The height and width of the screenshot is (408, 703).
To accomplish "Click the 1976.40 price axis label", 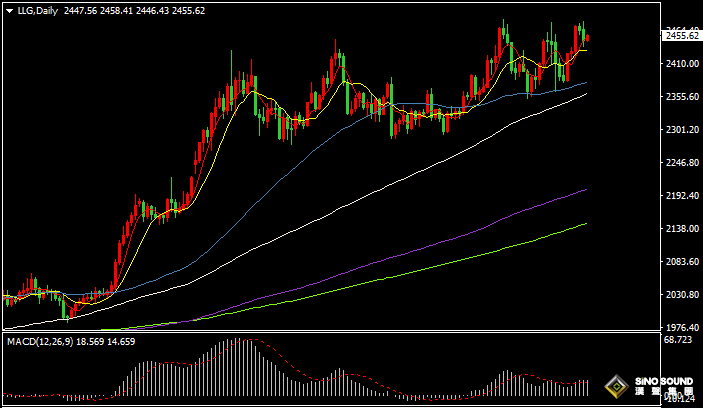I will (x=679, y=328).
